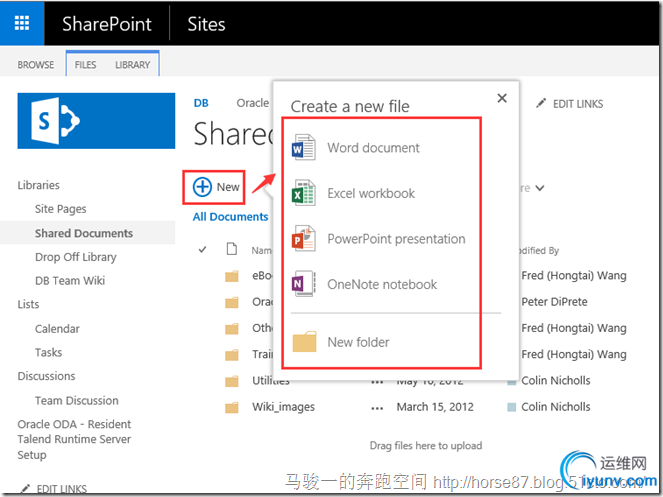The image size is (663, 497).
Task: Click the PowerPoint presentation icon
Action: point(302,239)
